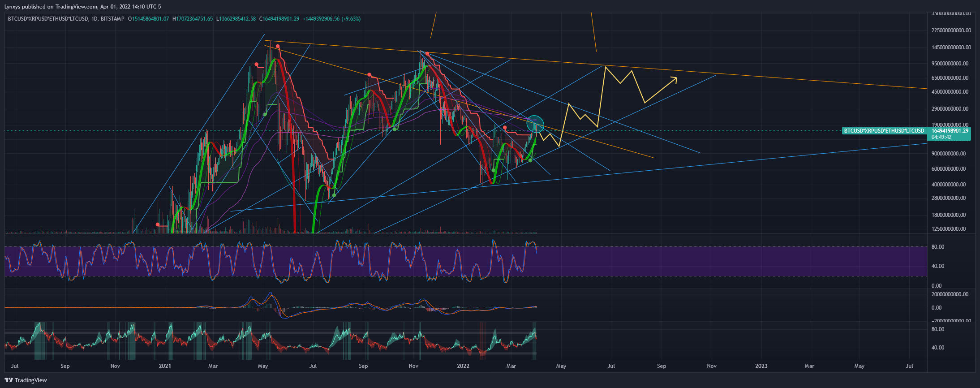Click the 2023 year label on time axis
Viewport: 980px width, 388px height.
click(x=761, y=366)
